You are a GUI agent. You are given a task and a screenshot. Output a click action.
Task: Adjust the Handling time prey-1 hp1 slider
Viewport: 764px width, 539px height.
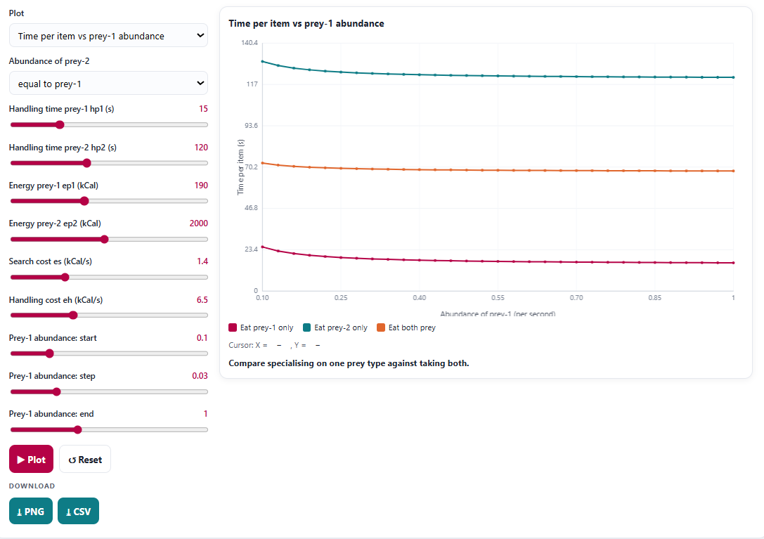coord(60,125)
